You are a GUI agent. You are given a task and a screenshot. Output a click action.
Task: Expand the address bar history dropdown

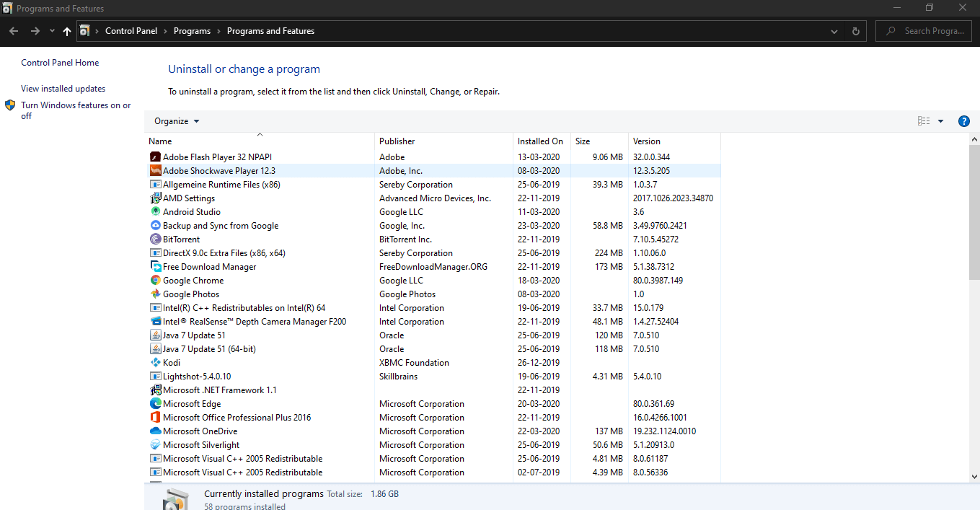(834, 31)
